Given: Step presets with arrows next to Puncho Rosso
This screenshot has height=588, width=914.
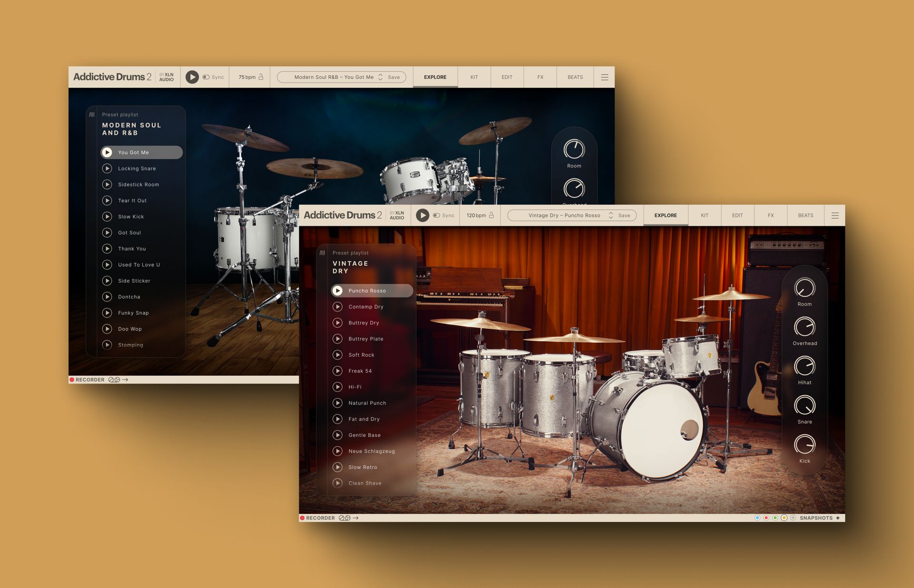Looking at the screenshot, I should (611, 216).
